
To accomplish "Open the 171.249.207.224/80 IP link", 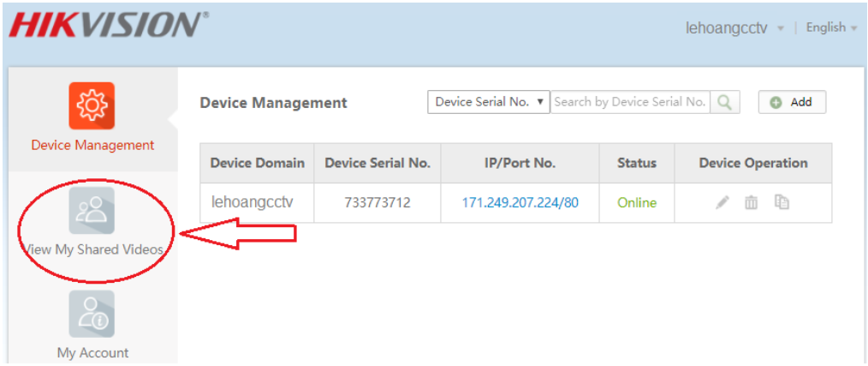I will (520, 203).
